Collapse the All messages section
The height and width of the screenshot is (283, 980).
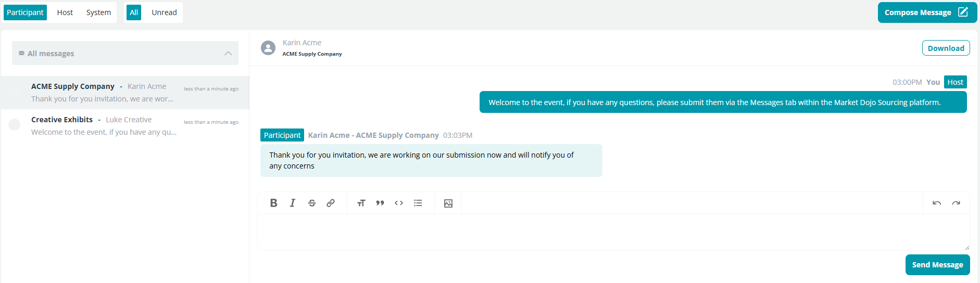coord(228,54)
